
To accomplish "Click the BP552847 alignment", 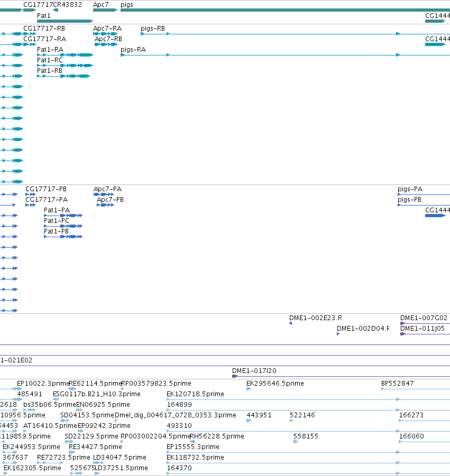I will coord(415,389).
